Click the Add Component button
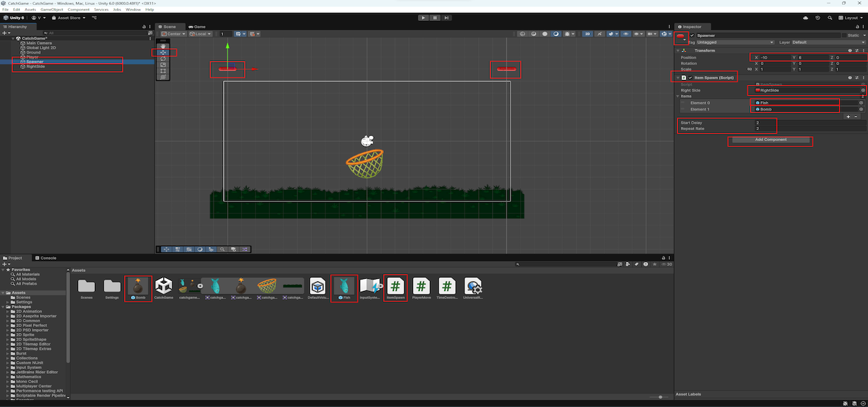868x407 pixels. tap(770, 140)
